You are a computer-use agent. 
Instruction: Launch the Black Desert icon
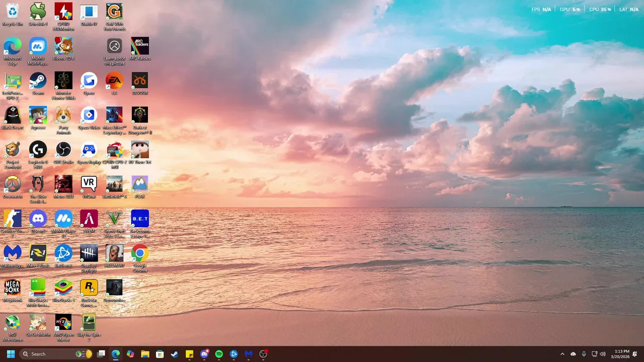click(12, 119)
